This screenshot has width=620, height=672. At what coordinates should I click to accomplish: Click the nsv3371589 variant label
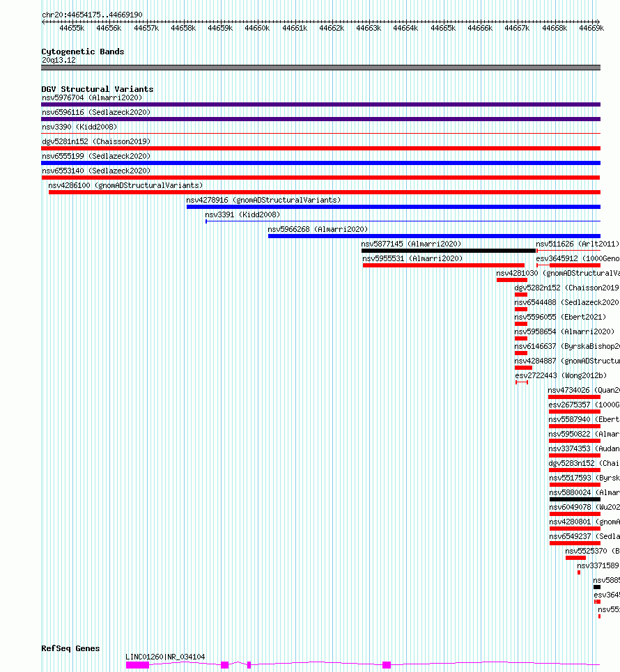tap(598, 565)
